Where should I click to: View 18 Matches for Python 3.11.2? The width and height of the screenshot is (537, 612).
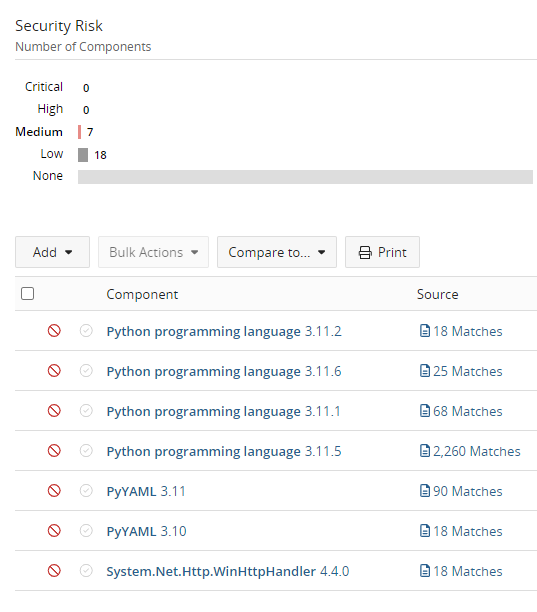pos(468,331)
